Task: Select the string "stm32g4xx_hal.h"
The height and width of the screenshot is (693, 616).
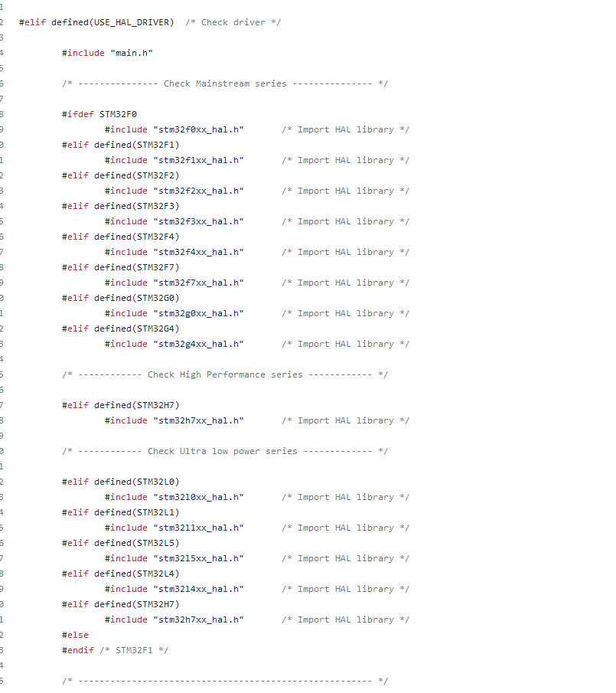Action: click(x=198, y=345)
